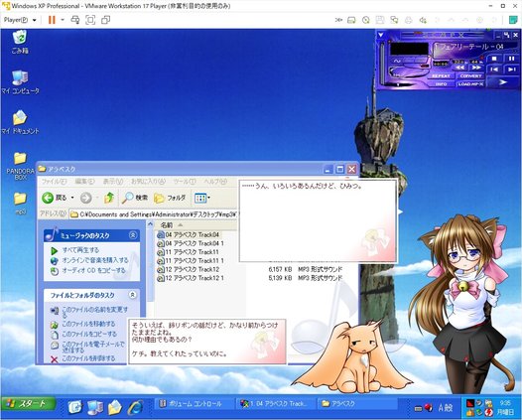Click the Up folder icon in Explorer toolbar
Viewport: 522px width, 420px height.
[109, 198]
